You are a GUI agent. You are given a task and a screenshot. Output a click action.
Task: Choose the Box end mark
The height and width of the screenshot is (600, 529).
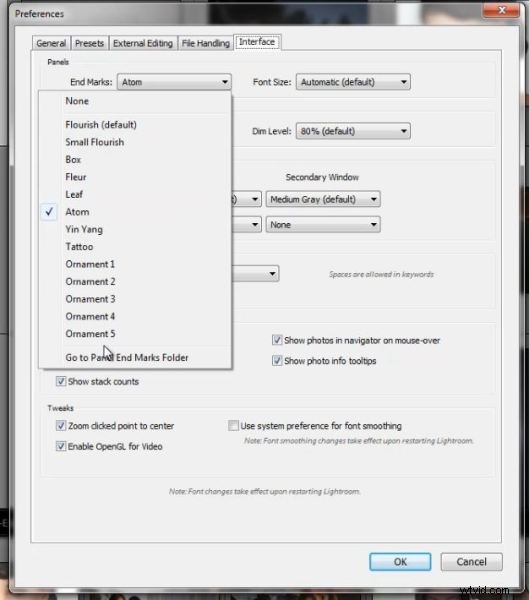coord(135,160)
